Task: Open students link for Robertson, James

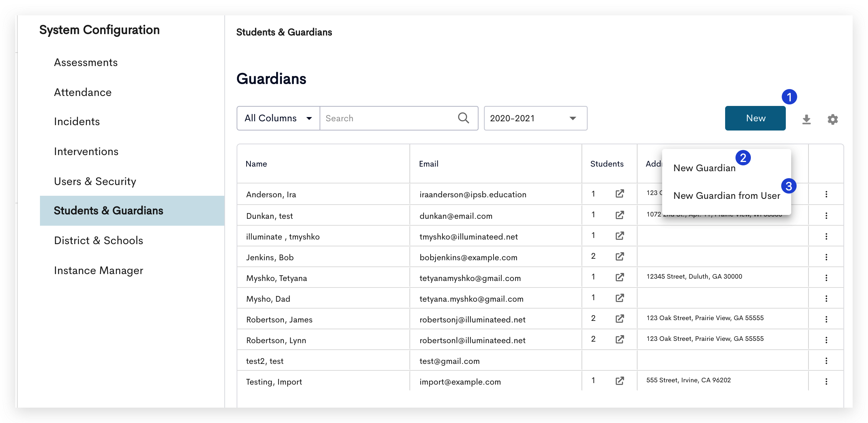Action: (x=620, y=319)
